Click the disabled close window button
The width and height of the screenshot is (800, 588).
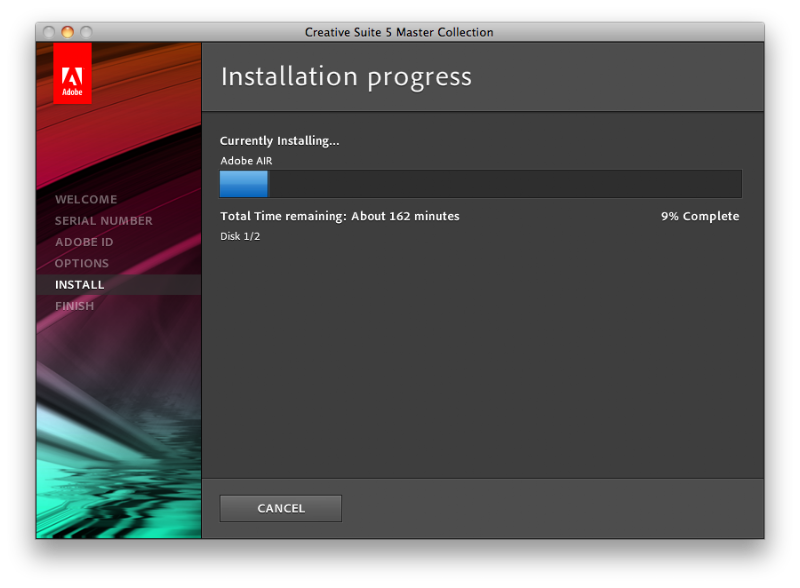pos(49,32)
